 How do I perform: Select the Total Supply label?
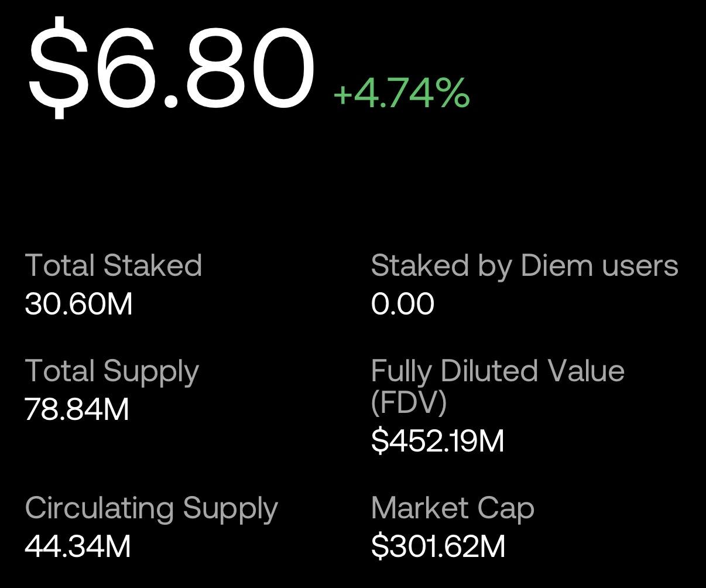[x=112, y=372]
